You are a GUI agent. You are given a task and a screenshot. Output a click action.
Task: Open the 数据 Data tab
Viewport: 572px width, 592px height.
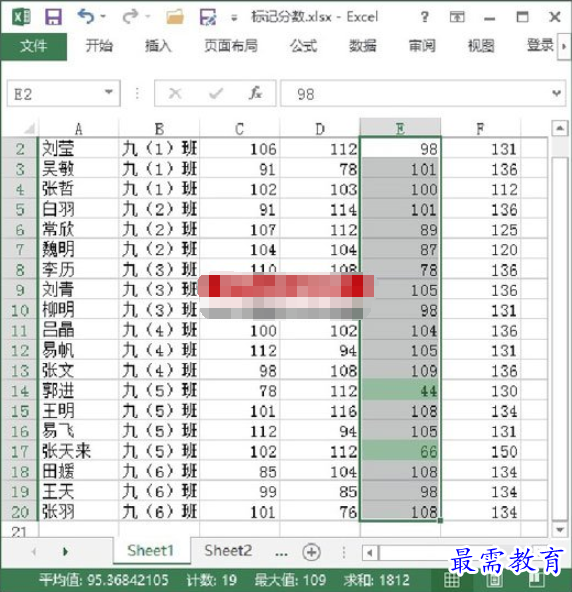click(x=362, y=46)
